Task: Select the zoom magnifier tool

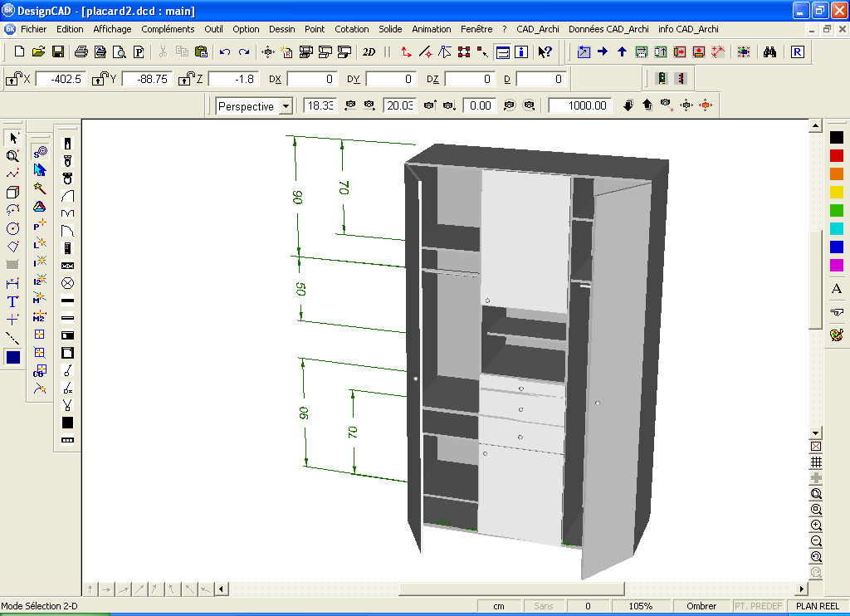Action: click(x=12, y=155)
